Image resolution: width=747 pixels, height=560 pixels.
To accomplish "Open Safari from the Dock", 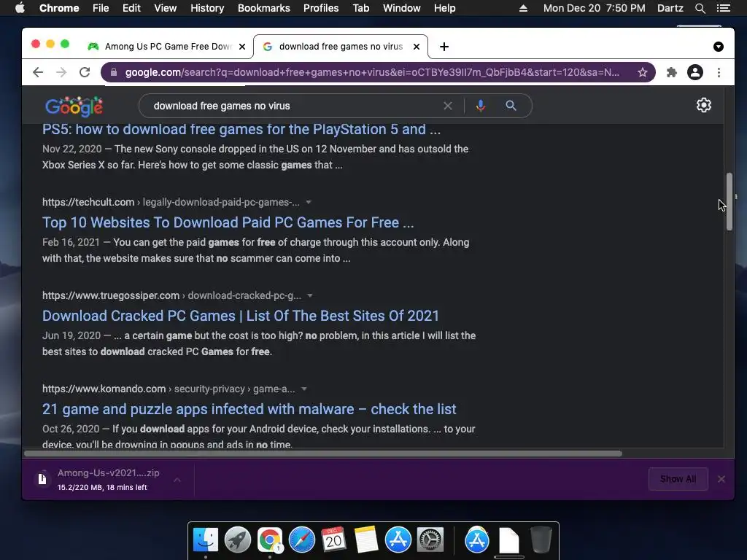I will (x=302, y=540).
